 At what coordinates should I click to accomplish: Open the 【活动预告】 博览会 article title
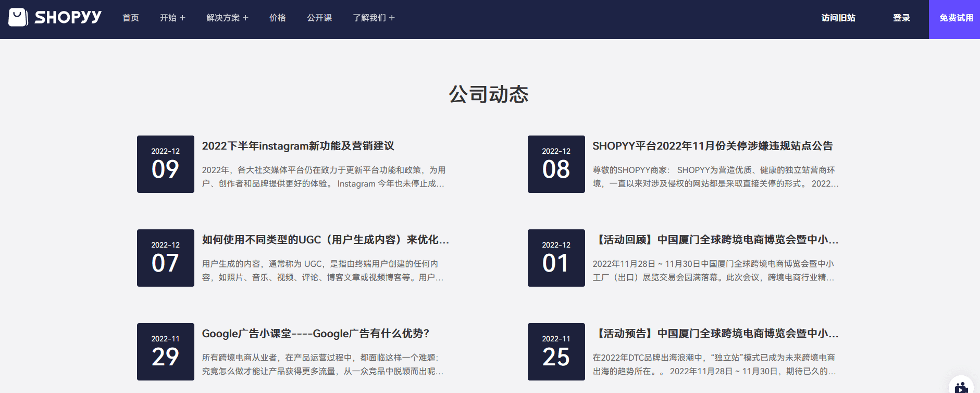[x=715, y=334]
